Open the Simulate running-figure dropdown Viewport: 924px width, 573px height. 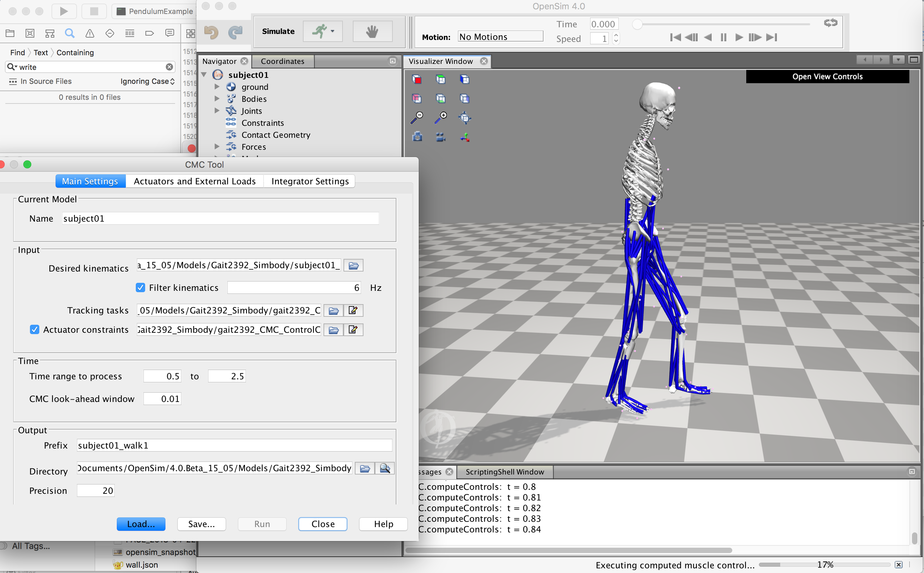coord(333,32)
